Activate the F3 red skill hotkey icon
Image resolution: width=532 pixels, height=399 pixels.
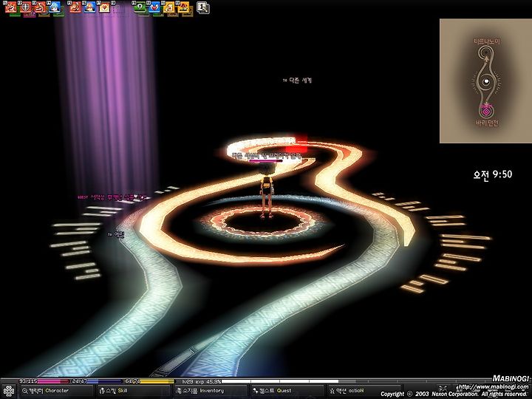click(x=41, y=7)
